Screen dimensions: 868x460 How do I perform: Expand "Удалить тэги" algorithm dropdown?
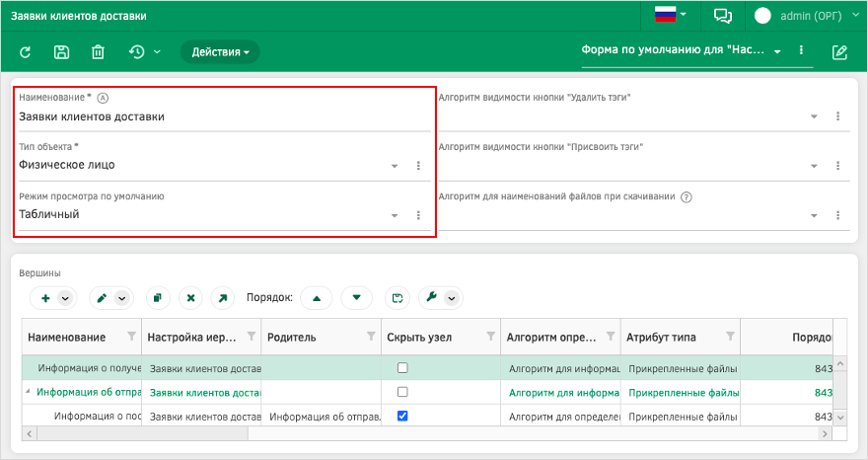814,116
